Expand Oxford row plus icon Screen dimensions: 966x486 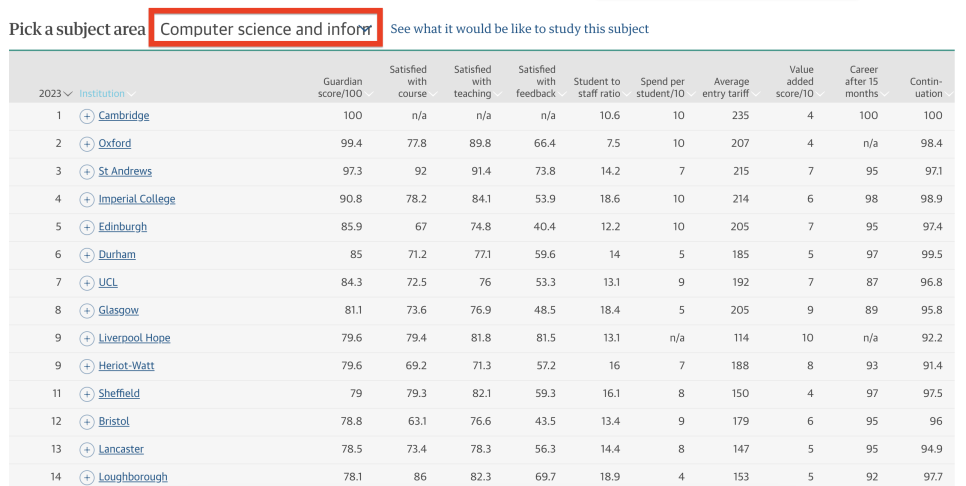coord(87,144)
